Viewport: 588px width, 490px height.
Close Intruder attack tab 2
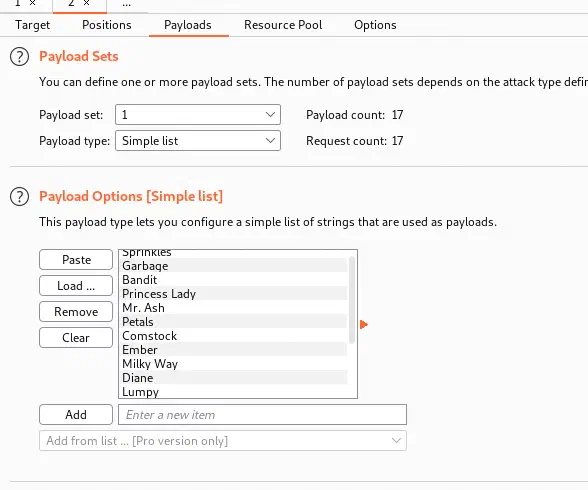coord(87,3)
